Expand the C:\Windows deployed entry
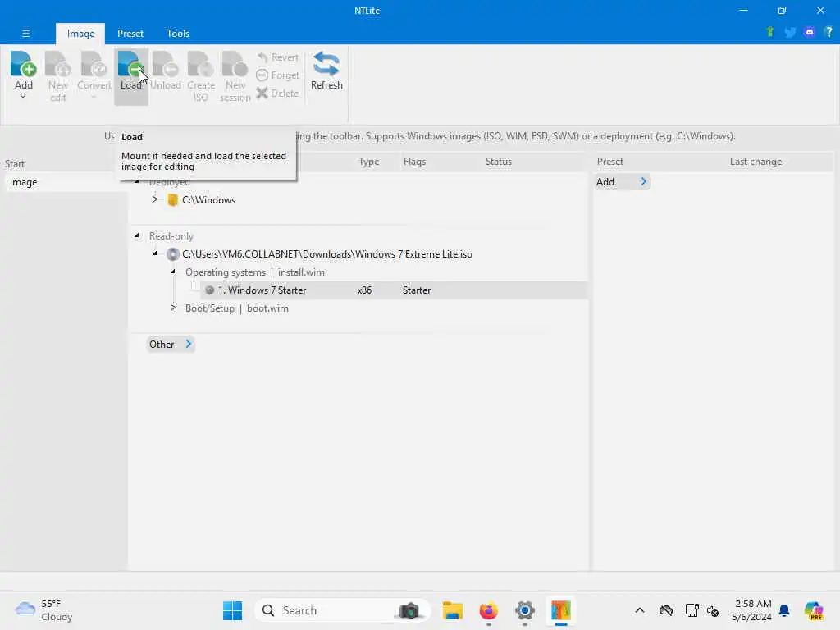The width and height of the screenshot is (840, 630). pos(155,199)
